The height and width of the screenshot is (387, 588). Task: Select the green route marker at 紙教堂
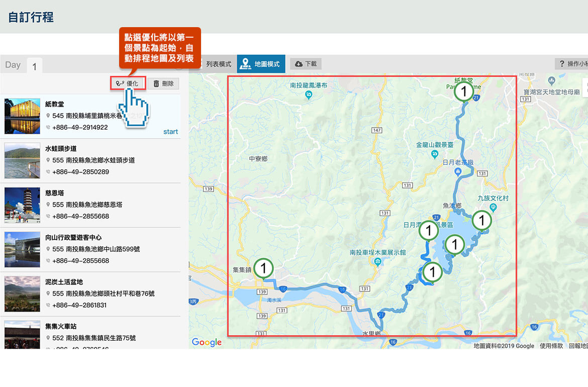coord(464,91)
